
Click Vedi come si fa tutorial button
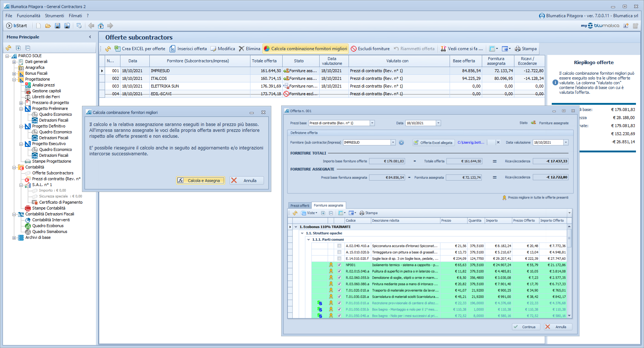462,49
